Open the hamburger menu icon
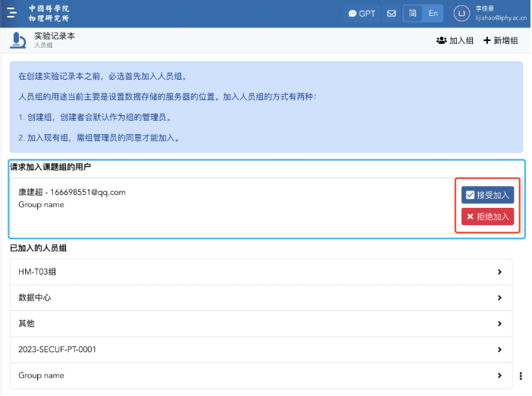Image resolution: width=532 pixels, height=396 pixels. pos(12,13)
